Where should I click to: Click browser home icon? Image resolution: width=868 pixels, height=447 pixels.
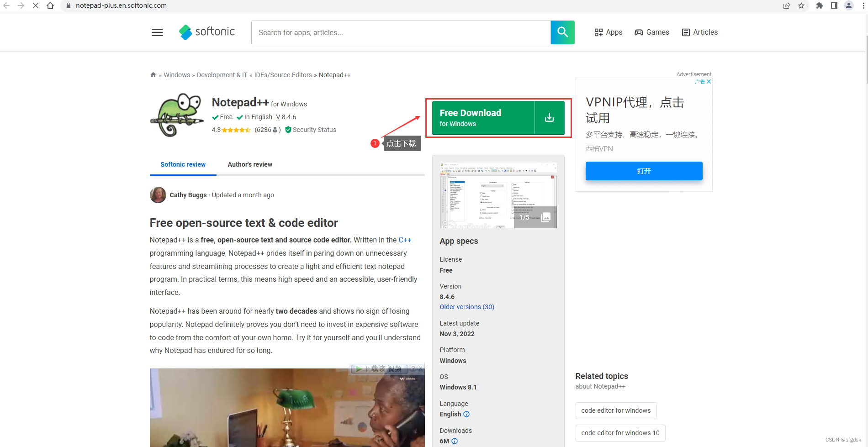tap(50, 5)
